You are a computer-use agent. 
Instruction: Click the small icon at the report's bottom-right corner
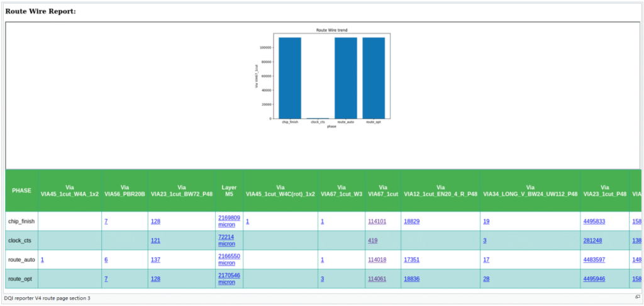pyautogui.click(x=637, y=297)
